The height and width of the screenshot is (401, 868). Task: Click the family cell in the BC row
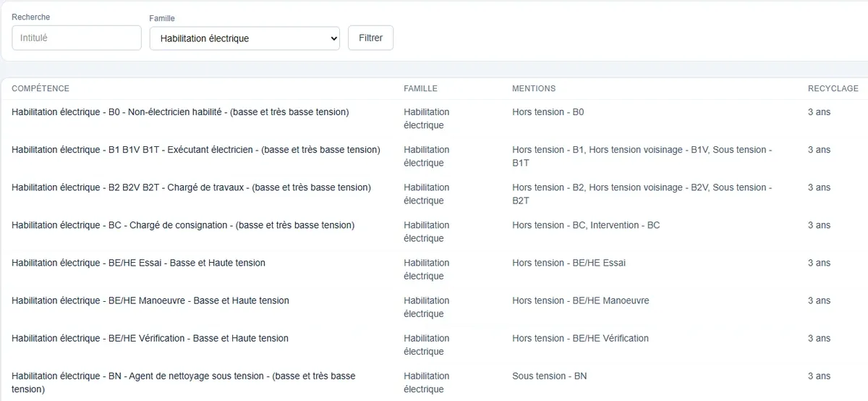coord(426,232)
